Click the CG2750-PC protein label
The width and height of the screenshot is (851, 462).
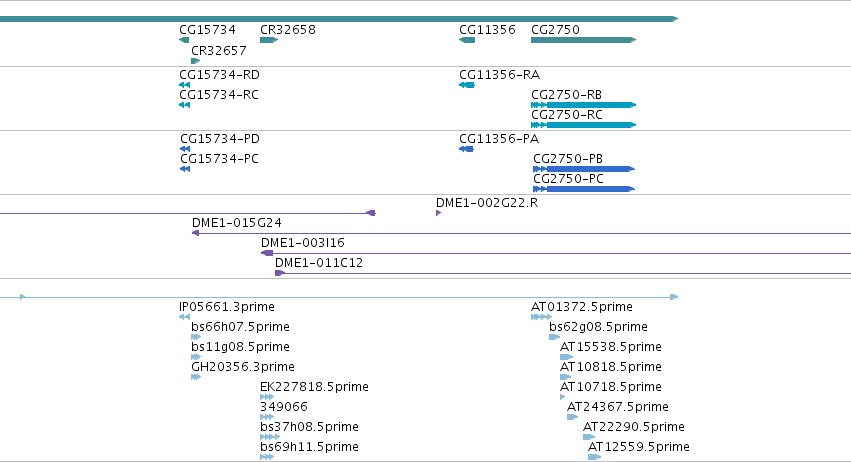[568, 179]
